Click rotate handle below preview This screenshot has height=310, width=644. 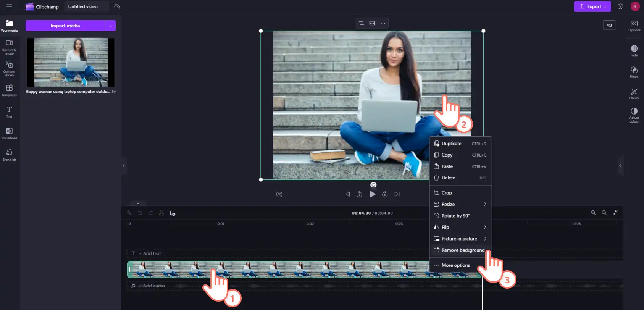373,185
